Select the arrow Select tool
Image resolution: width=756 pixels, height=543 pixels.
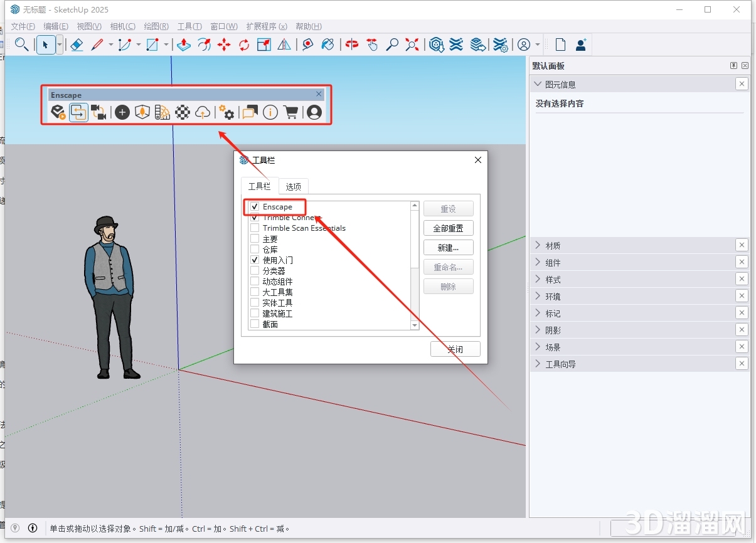tap(45, 45)
